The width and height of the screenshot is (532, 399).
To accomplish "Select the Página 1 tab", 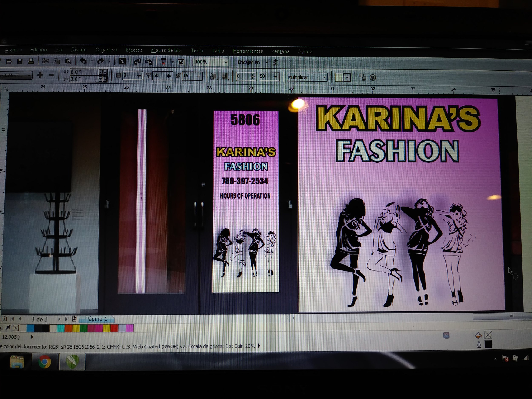I will 96,319.
